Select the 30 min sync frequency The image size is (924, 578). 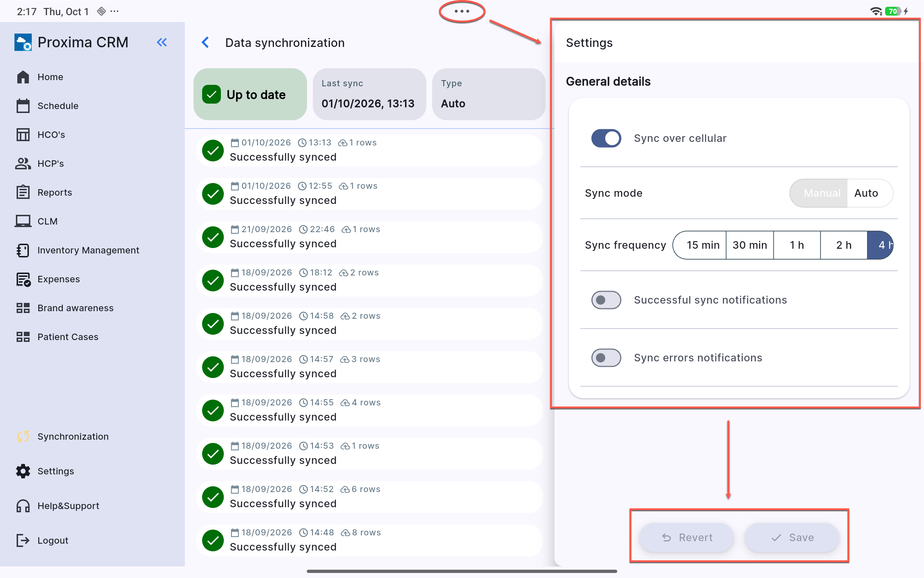click(x=749, y=245)
